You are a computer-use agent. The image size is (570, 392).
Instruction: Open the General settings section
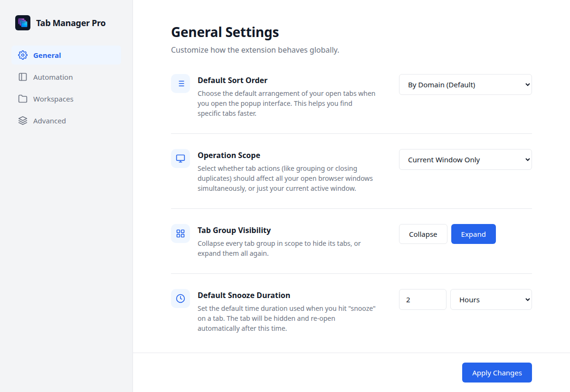66,55
